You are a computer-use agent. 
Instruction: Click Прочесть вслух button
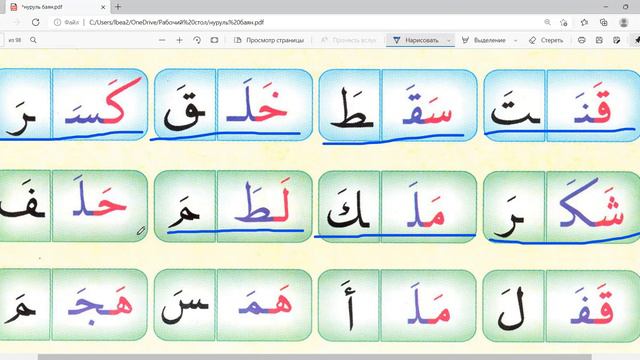(348, 40)
